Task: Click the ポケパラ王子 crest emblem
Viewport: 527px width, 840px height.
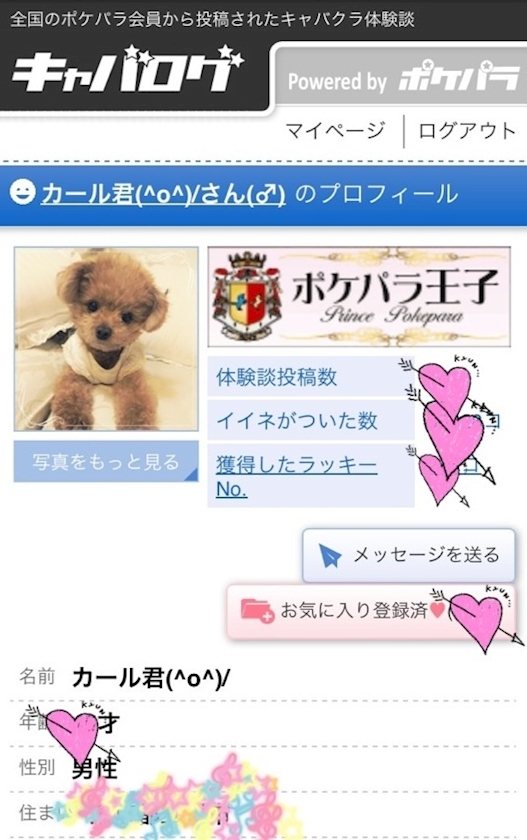Action: pos(247,296)
